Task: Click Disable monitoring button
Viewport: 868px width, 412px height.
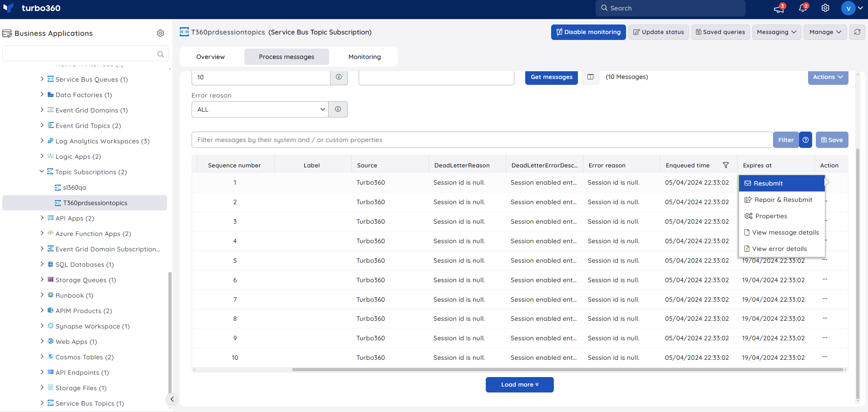Action: coord(588,32)
